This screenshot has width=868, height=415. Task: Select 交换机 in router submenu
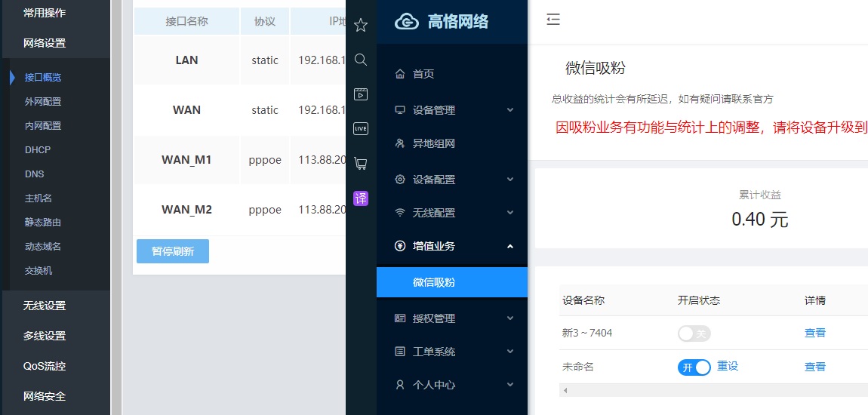(38, 271)
